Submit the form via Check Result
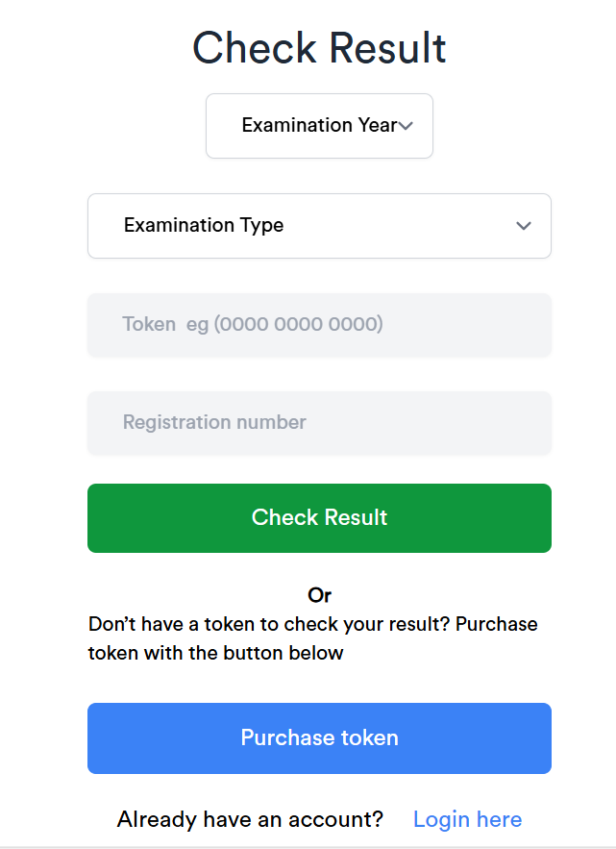The image size is (616, 849). (x=319, y=517)
